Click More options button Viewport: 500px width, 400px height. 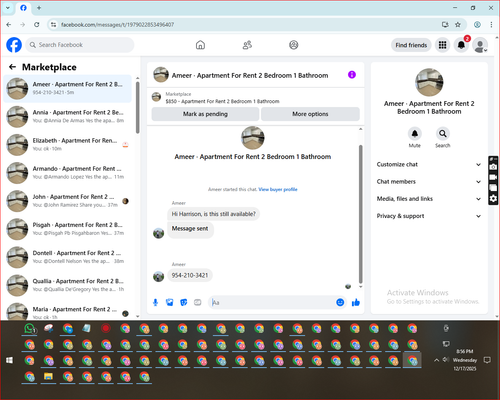tap(310, 114)
